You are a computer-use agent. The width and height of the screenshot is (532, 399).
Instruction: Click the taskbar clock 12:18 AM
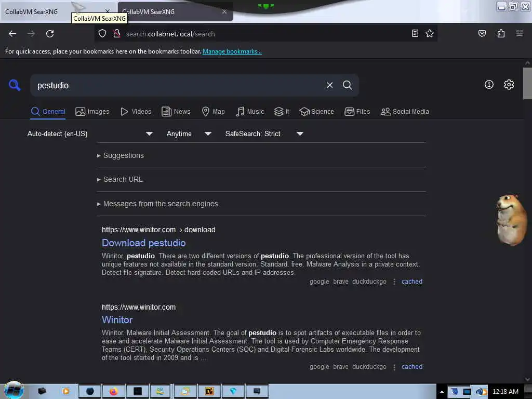click(x=505, y=392)
